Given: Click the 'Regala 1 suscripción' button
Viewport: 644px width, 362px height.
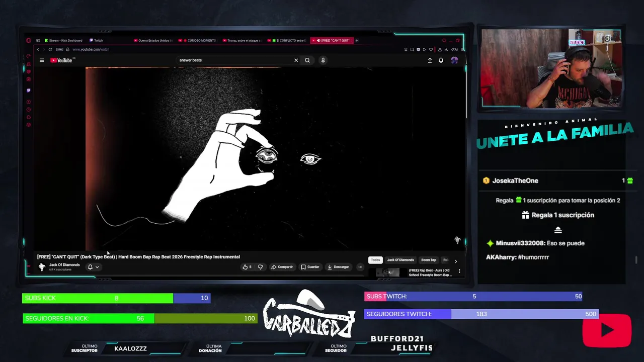Looking at the screenshot, I should click(558, 215).
